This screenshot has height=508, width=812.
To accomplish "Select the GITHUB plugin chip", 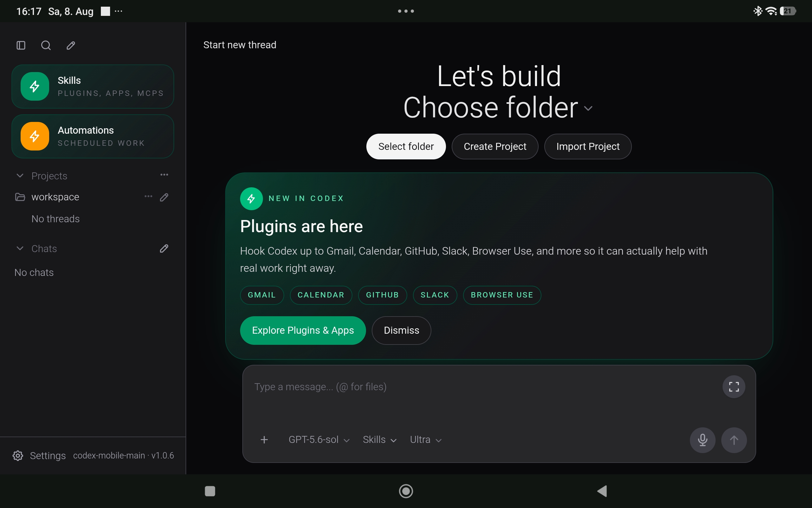I will tap(383, 295).
